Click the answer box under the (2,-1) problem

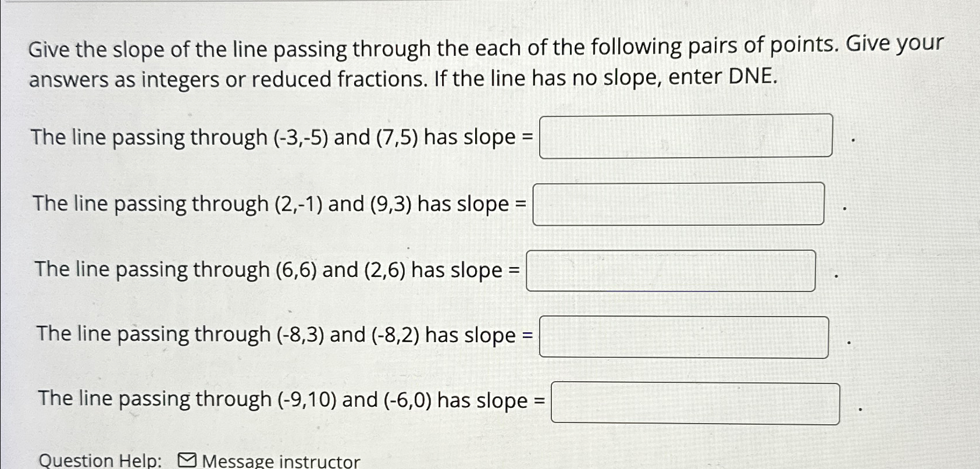pyautogui.click(x=679, y=204)
